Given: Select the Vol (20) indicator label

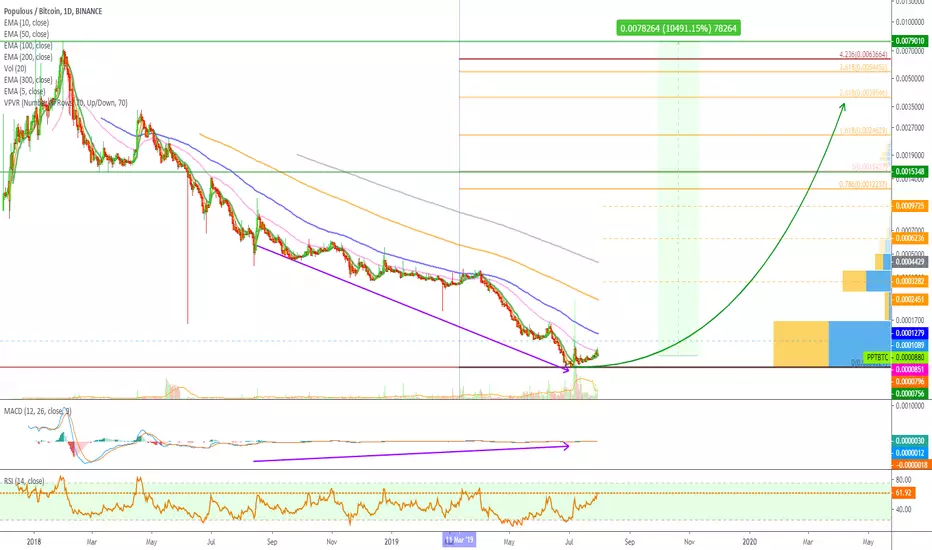Looking at the screenshot, I should 15,68.
